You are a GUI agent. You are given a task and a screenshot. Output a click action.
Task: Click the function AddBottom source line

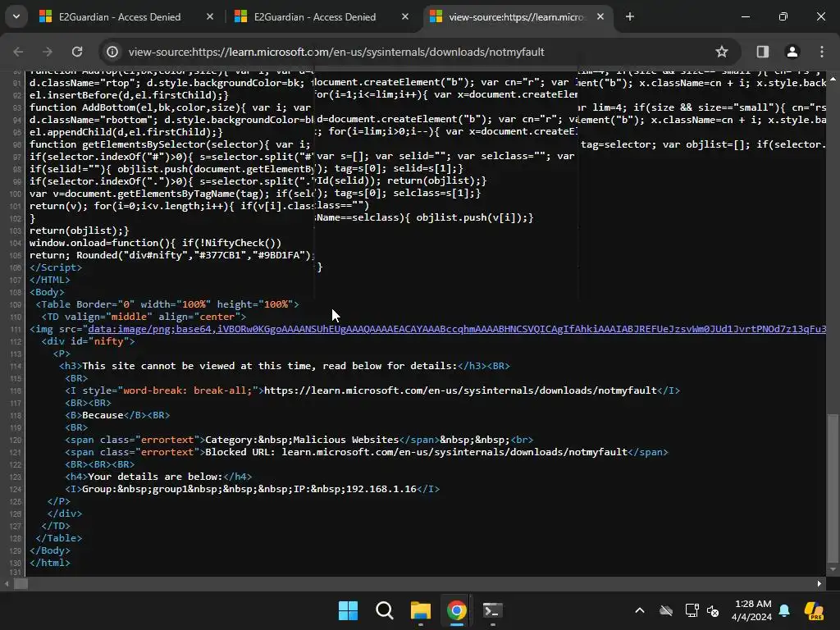pos(170,107)
